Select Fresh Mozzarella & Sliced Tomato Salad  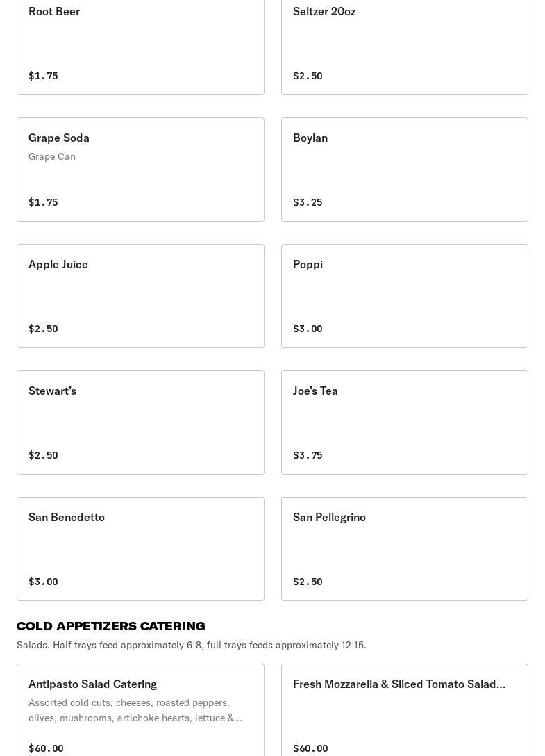(x=404, y=709)
